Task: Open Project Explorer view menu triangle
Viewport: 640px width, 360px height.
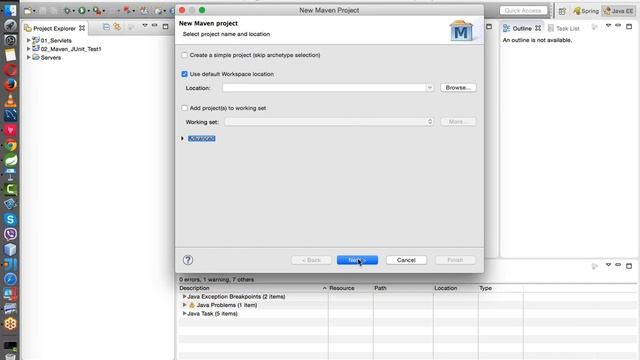Action: click(144, 26)
